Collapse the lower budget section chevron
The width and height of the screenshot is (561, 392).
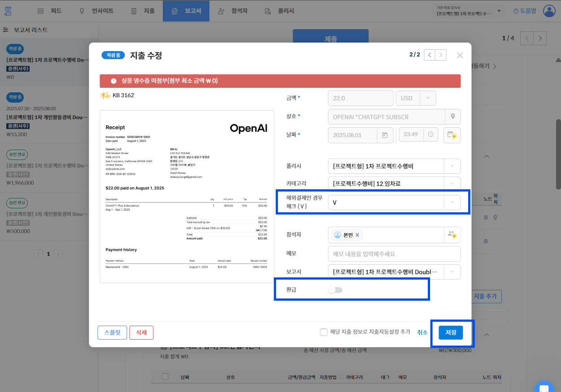pyautogui.click(x=486, y=335)
